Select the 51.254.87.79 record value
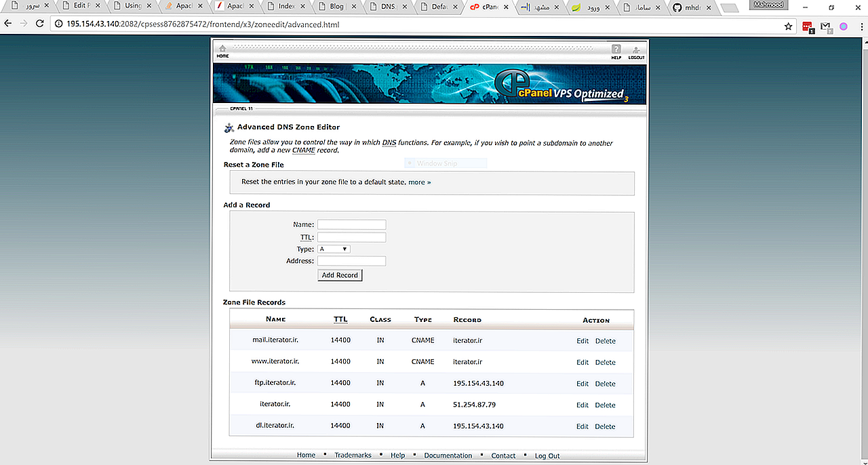This screenshot has width=868, height=465. [474, 405]
